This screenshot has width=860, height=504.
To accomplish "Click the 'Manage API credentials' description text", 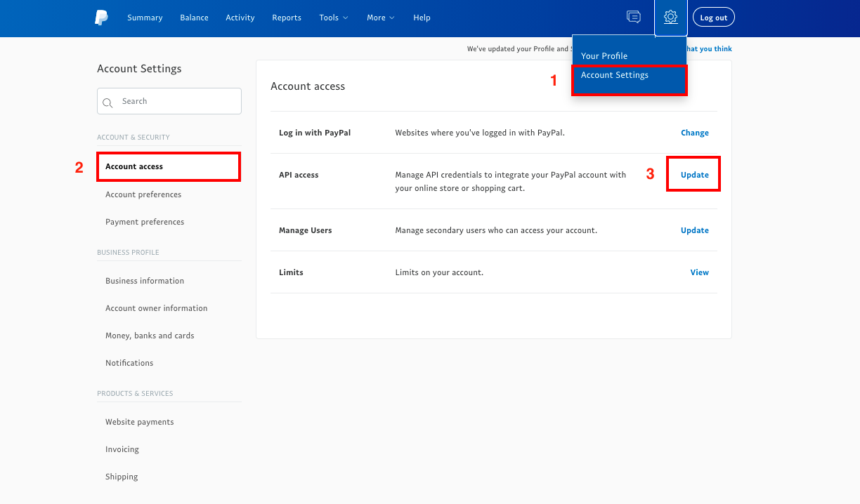I will coord(511,181).
